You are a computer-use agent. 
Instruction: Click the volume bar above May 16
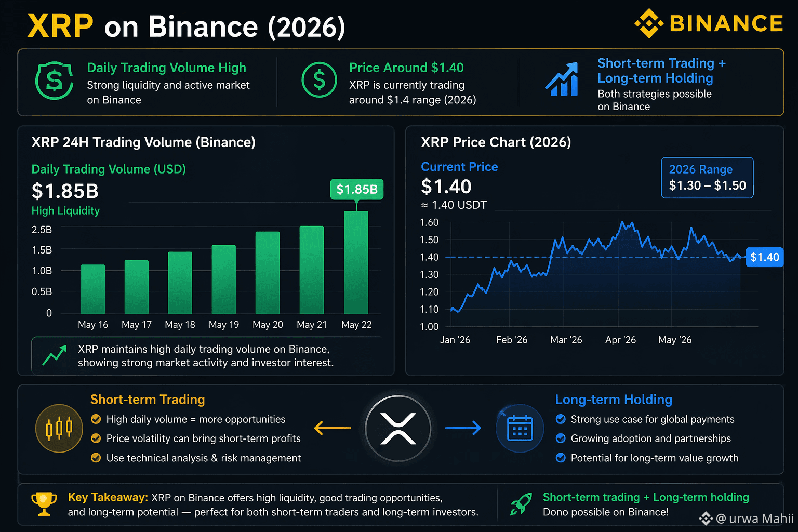93,289
